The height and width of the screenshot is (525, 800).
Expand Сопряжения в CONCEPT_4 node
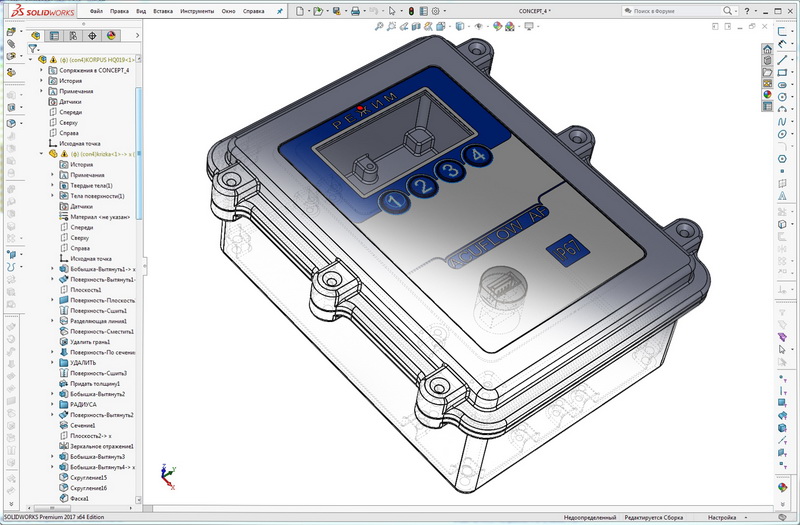tap(41, 70)
